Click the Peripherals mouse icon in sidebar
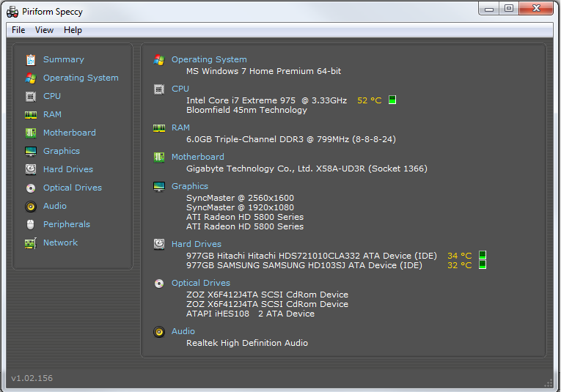Image resolution: width=561 pixels, height=392 pixels. pyautogui.click(x=31, y=224)
